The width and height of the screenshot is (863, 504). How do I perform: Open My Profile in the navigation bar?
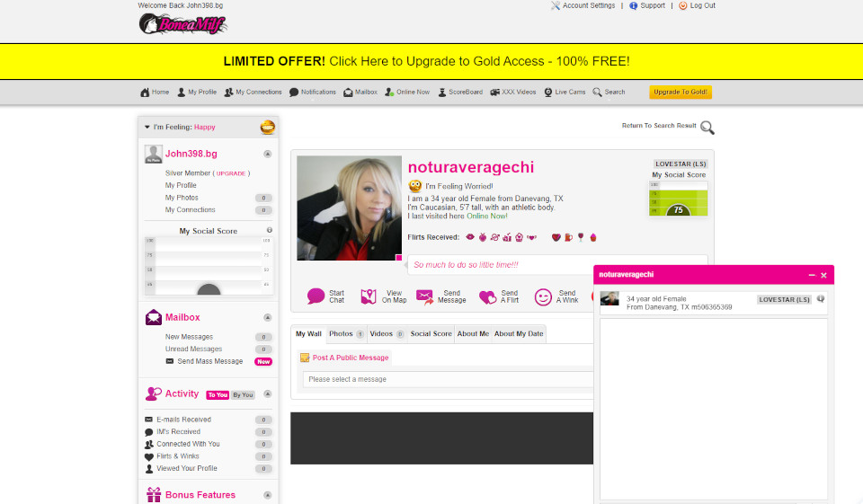[x=197, y=92]
